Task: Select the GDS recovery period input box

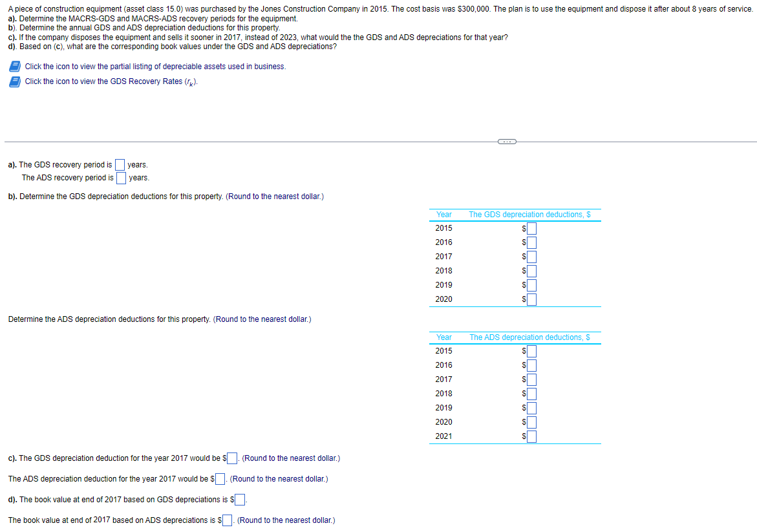Action: click(x=120, y=165)
